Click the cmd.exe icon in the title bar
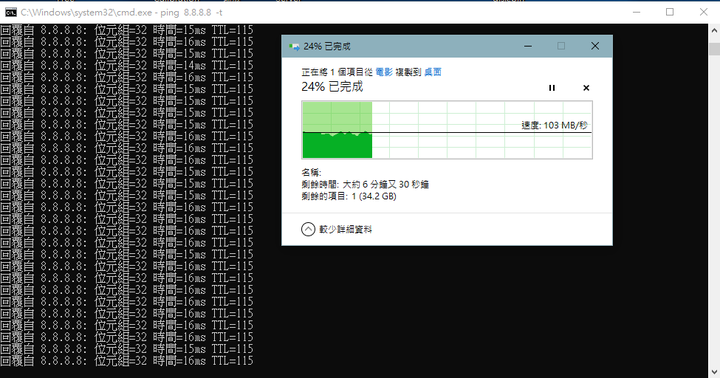Screen dimensions: 720x378 click(x=11, y=12)
